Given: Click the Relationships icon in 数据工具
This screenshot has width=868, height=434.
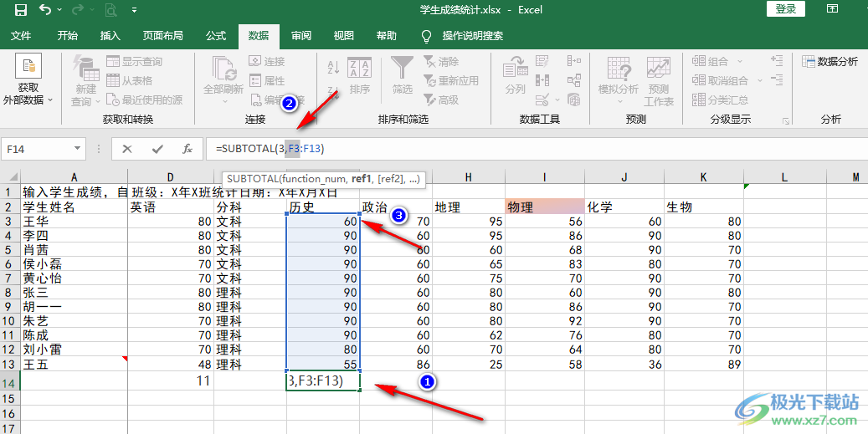Looking at the screenshot, I should coord(574,81).
